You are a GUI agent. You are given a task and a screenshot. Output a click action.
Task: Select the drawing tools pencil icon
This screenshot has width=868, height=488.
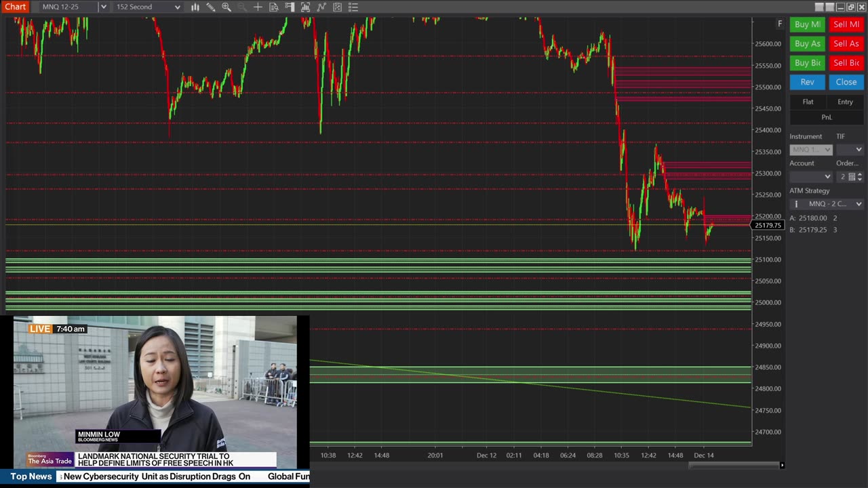point(211,7)
